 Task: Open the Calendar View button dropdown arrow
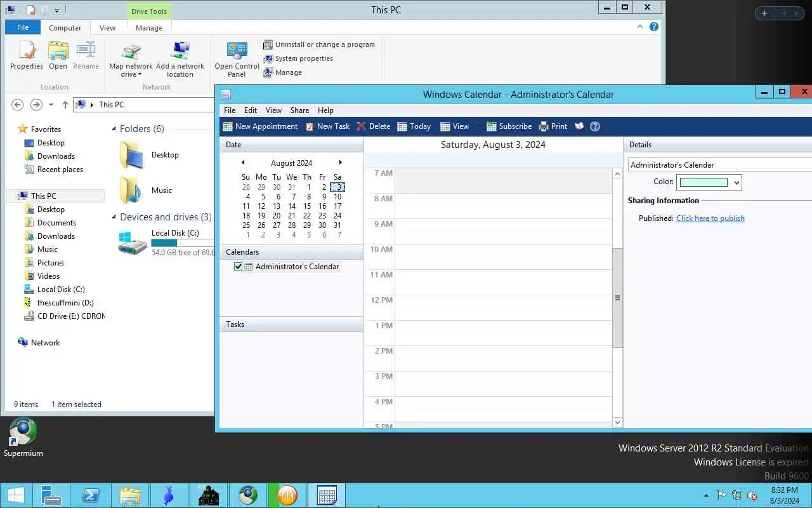(x=480, y=126)
